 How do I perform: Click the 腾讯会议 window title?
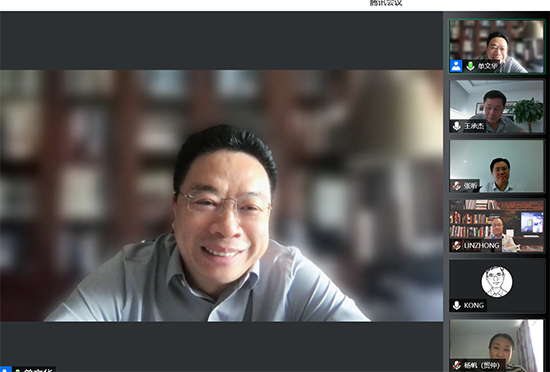pos(386,3)
